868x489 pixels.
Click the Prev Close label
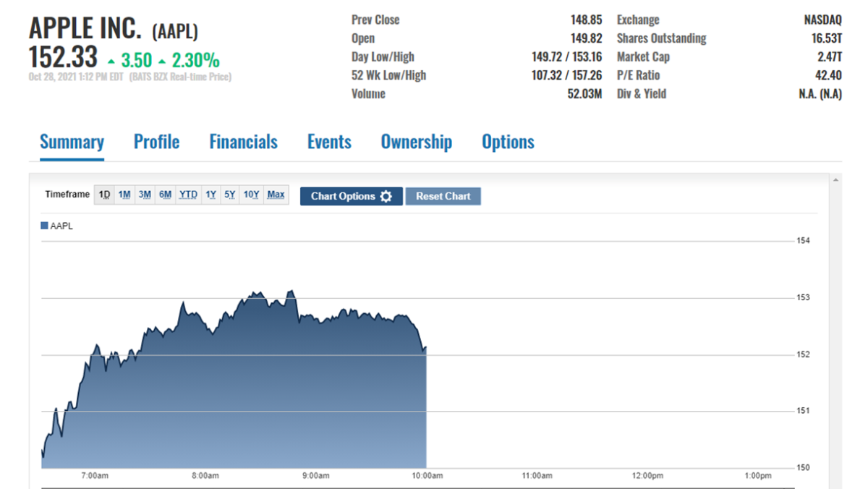(x=375, y=20)
